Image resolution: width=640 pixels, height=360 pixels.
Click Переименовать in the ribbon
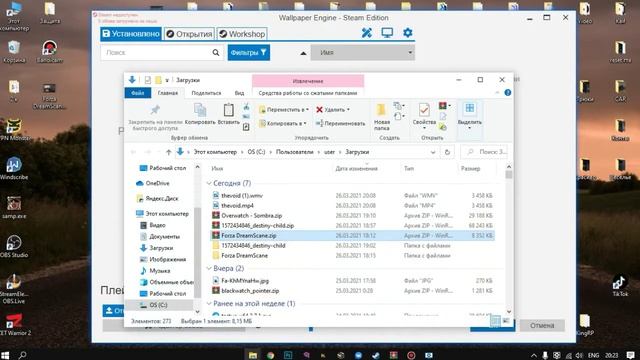point(340,123)
